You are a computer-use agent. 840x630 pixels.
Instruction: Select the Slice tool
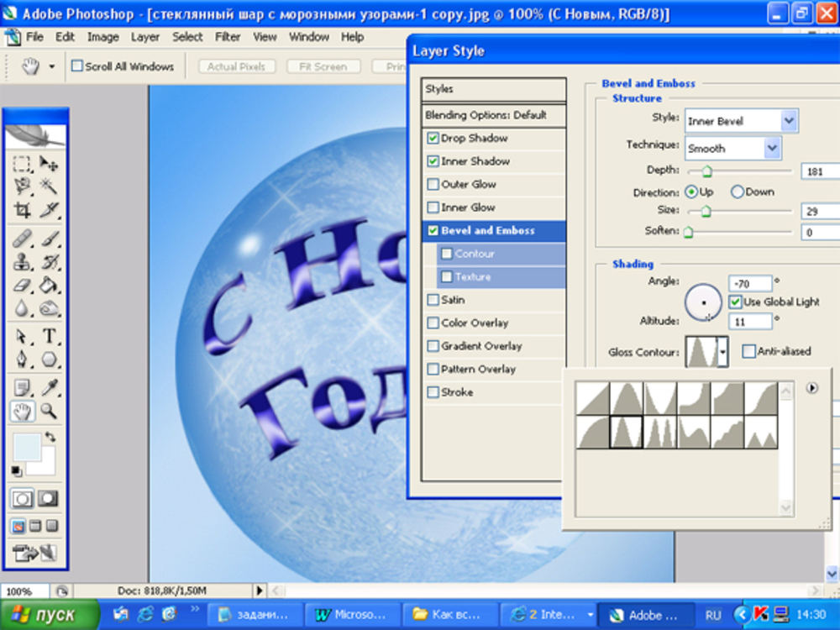coord(50,209)
